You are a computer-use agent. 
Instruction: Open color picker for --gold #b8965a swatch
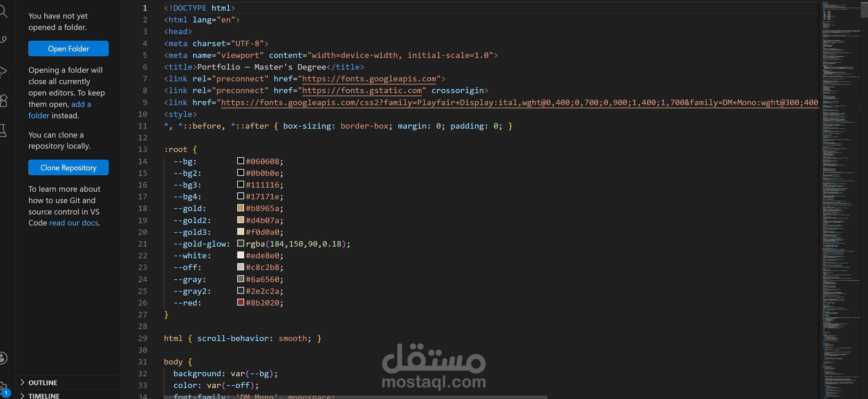(241, 208)
